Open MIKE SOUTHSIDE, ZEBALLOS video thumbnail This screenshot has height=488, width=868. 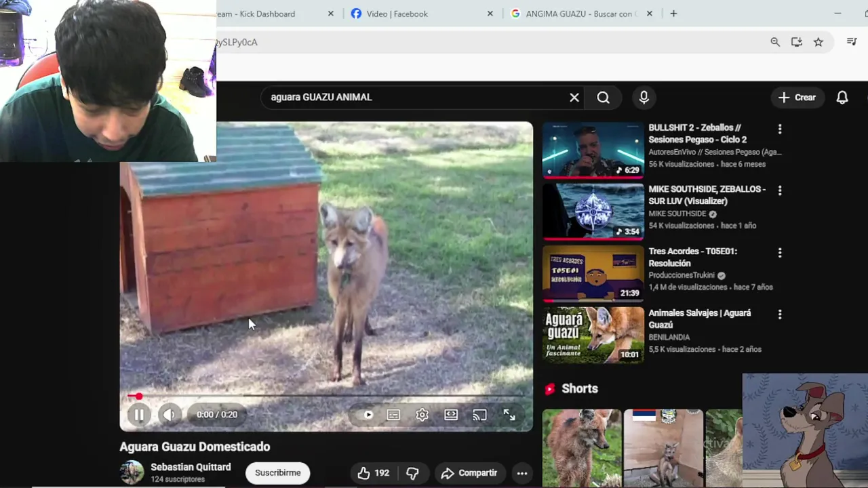(593, 212)
